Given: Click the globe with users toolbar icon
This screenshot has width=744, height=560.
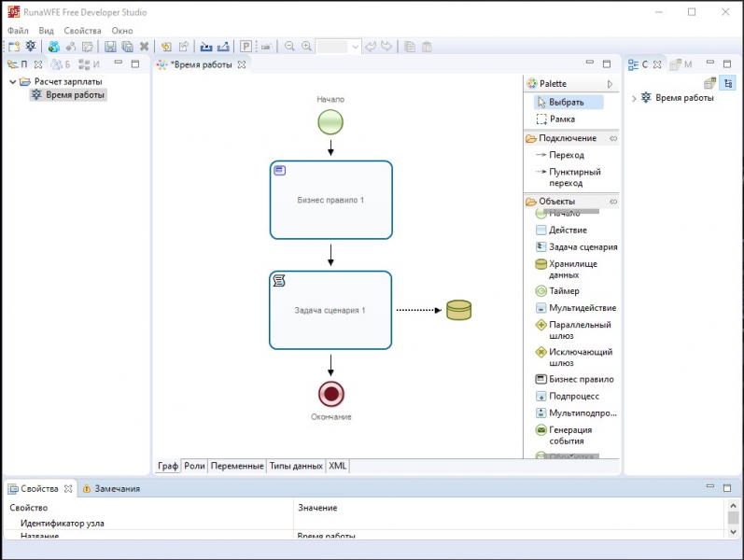Looking at the screenshot, I should [x=53, y=47].
